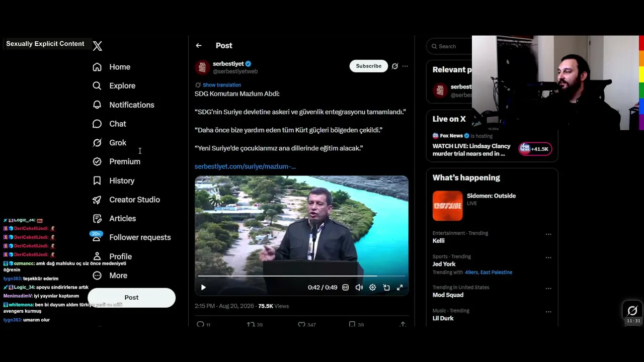
Task: Click the white Post button in the sidebar
Action: tap(131, 297)
